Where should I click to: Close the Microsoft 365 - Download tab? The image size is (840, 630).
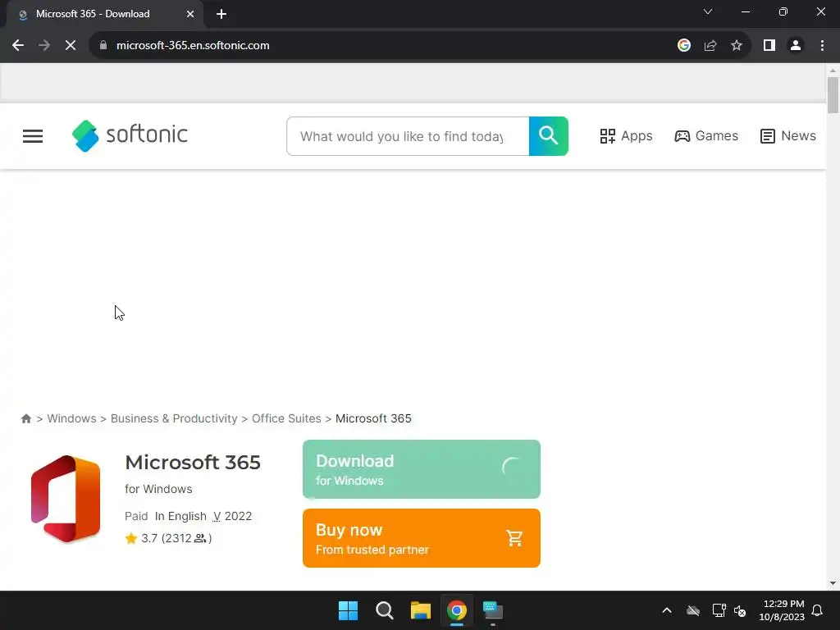(190, 14)
